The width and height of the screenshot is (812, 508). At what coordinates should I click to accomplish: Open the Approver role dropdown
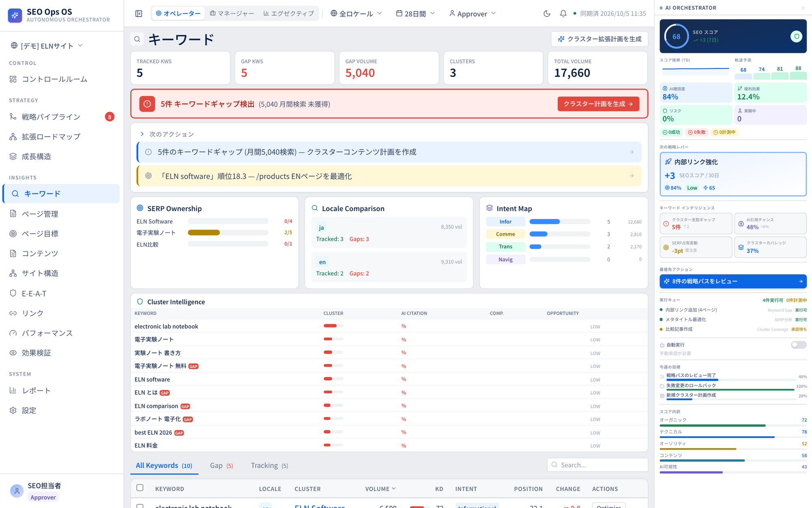473,13
